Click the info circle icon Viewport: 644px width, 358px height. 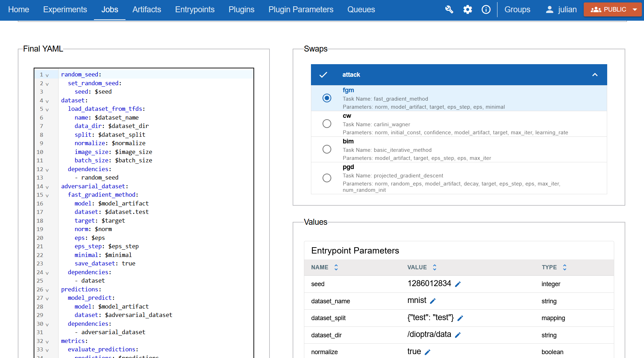pyautogui.click(x=486, y=9)
